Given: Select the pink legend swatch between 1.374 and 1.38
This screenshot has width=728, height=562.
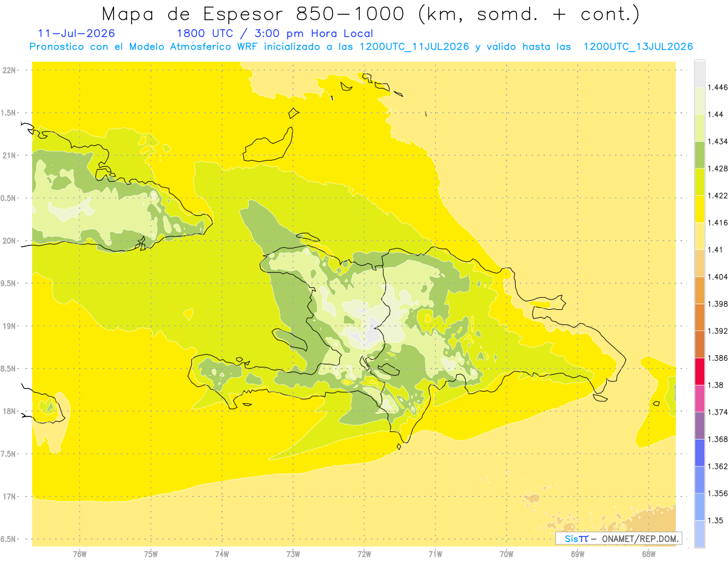Looking at the screenshot, I should click(699, 398).
